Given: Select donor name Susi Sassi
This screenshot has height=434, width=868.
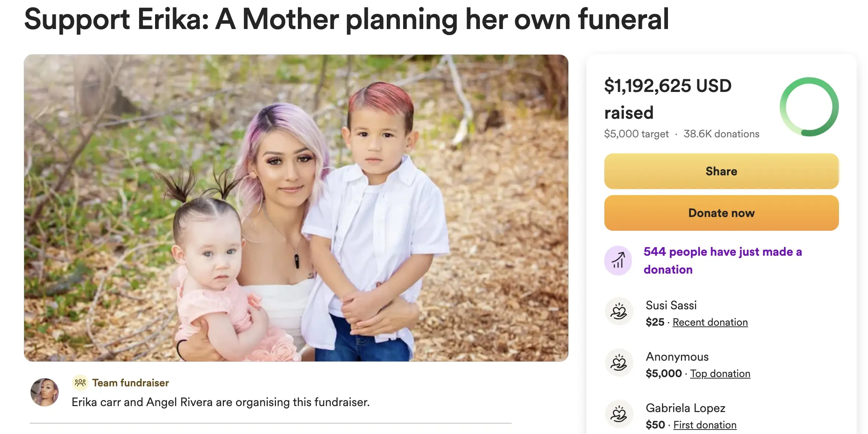Looking at the screenshot, I should (x=671, y=305).
